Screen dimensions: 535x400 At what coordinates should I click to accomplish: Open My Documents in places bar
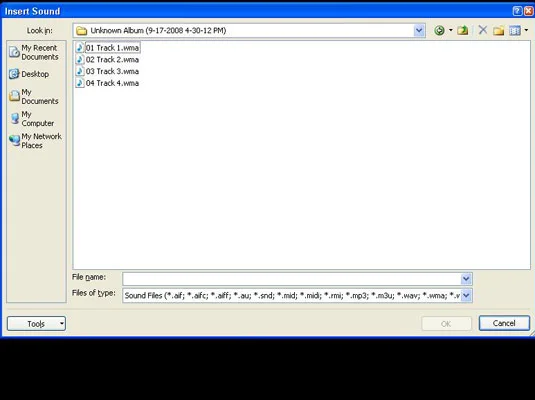(x=34, y=96)
